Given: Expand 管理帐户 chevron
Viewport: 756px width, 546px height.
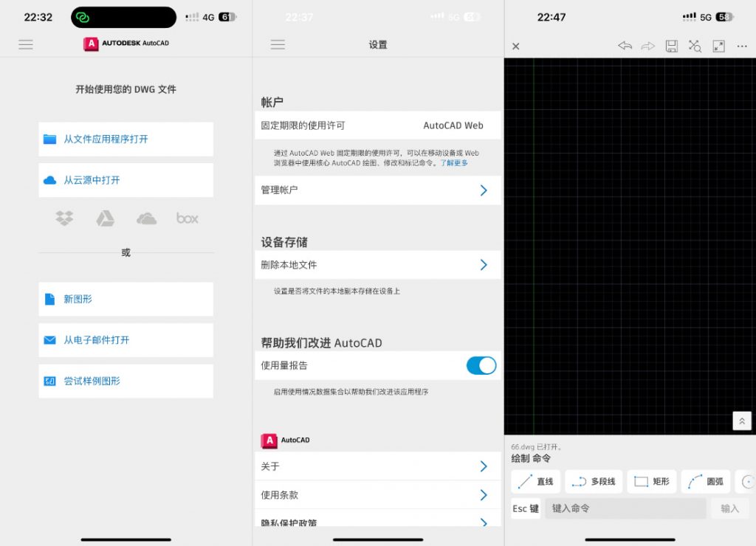Looking at the screenshot, I should [484, 190].
